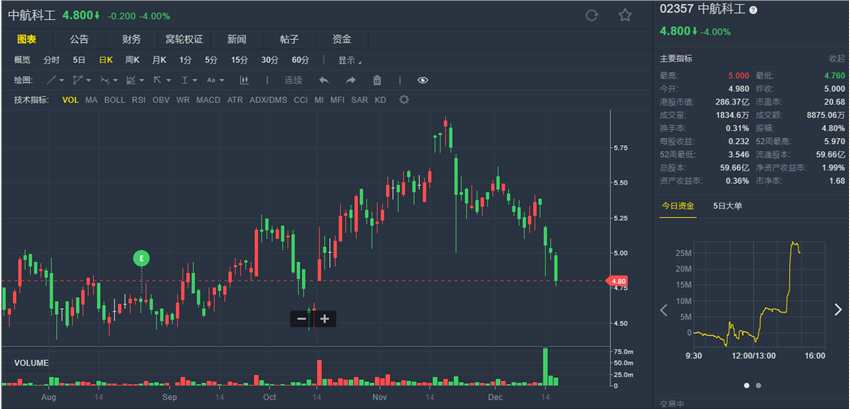The height and width of the screenshot is (409, 850).
Task: Select the 15分 interval
Action: pyautogui.click(x=239, y=60)
